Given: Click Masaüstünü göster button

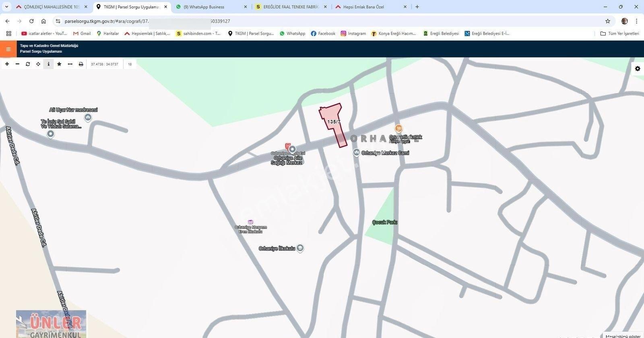Looking at the screenshot, I should pos(623,336).
